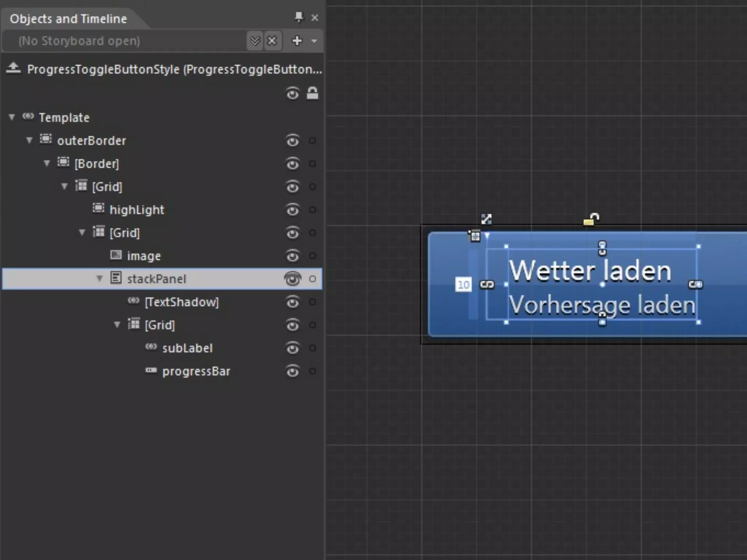
Task: Click the return scope to ProgressToggleButtonStyle icon
Action: pyautogui.click(x=13, y=68)
